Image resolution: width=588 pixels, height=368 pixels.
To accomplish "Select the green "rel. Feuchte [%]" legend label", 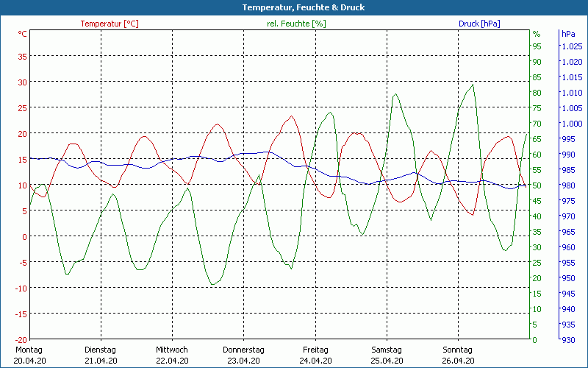I will (296, 24).
